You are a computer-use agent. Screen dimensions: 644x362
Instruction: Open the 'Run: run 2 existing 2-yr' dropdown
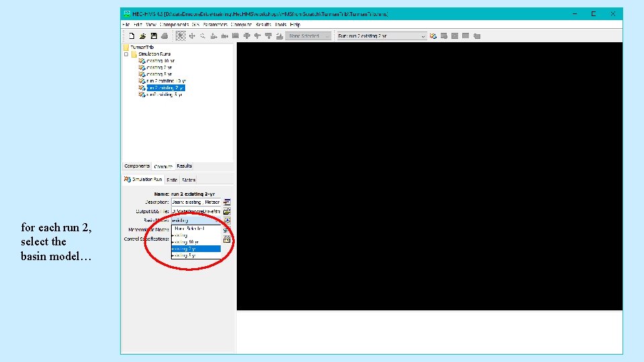tap(382, 36)
